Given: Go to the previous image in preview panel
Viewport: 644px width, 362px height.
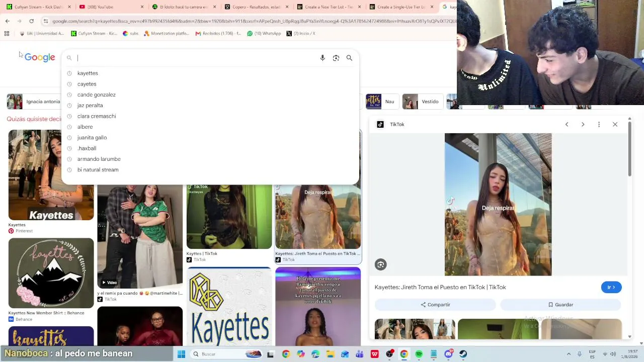Looking at the screenshot, I should (x=567, y=124).
